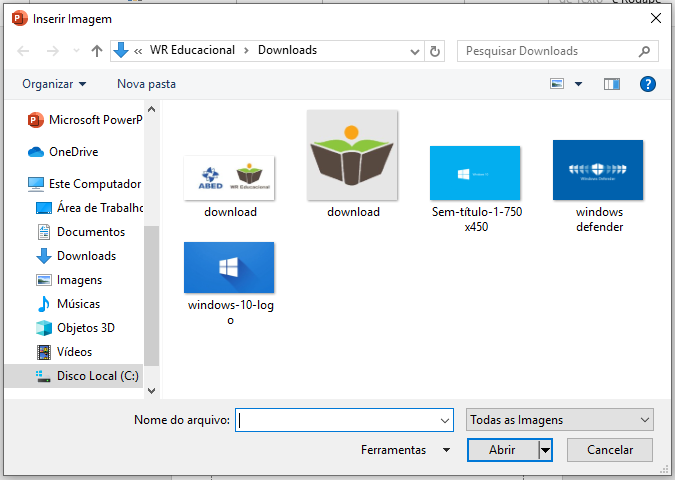Refresh the Downloads folder listing
Screen dimensions: 675x480
coord(435,50)
